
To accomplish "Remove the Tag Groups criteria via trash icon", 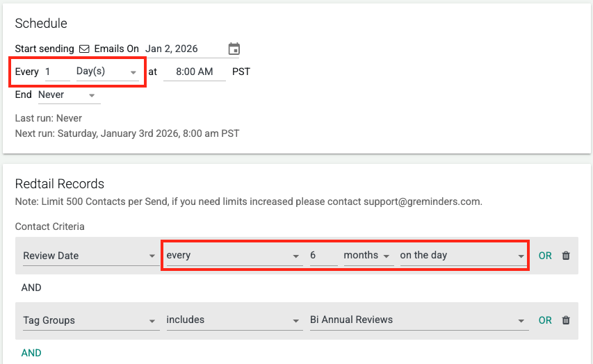I will pos(566,320).
